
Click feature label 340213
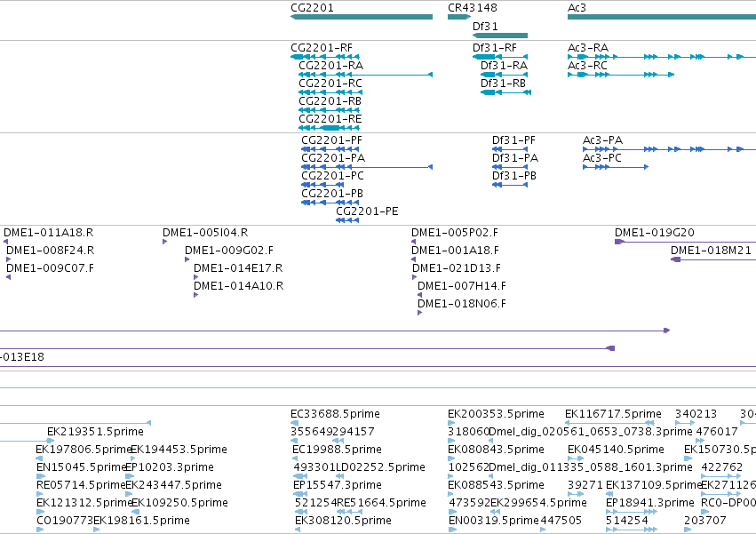pos(696,414)
